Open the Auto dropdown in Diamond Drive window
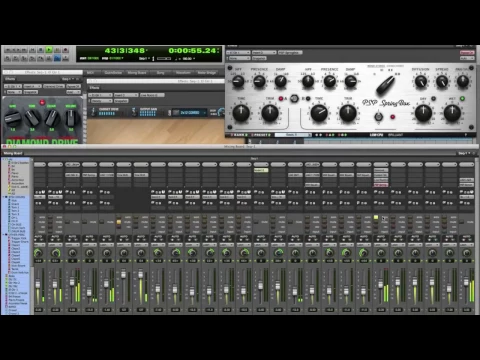 73,92
